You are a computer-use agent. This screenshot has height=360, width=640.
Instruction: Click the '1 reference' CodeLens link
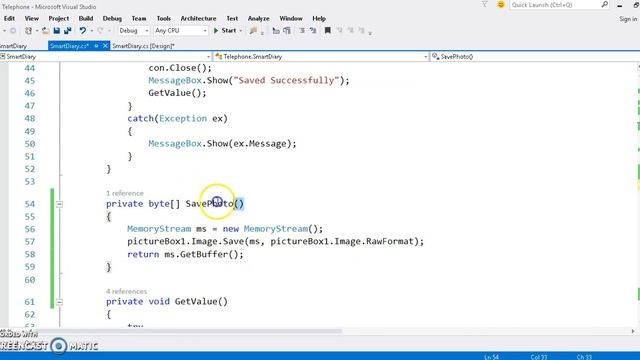pyautogui.click(x=125, y=193)
